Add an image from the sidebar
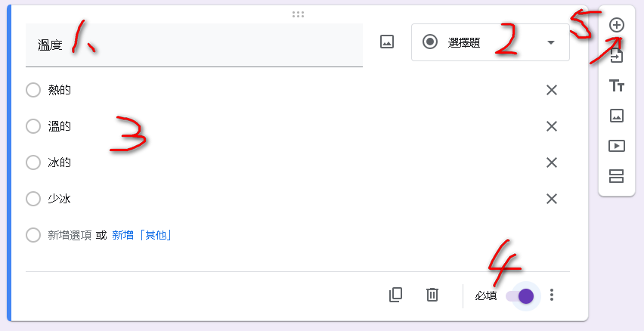Viewport: 644px width, 331px height. [617, 116]
